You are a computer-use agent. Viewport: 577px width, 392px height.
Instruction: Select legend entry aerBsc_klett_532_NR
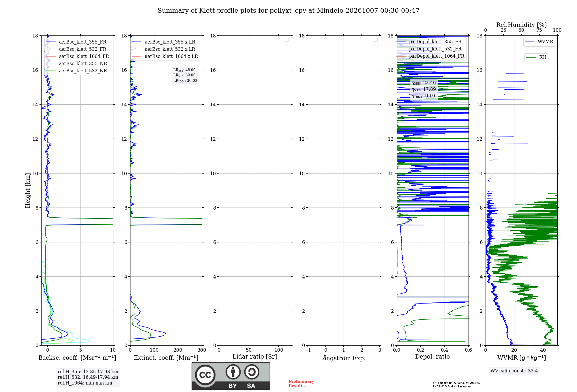click(77, 71)
